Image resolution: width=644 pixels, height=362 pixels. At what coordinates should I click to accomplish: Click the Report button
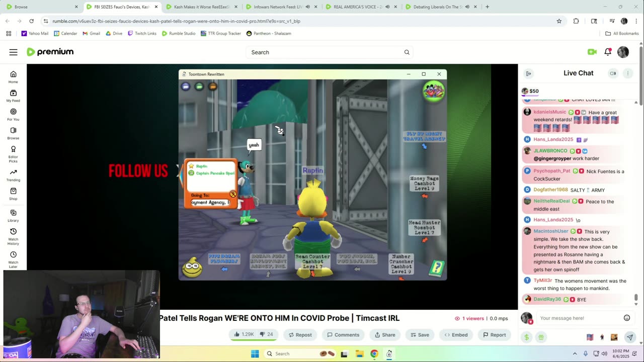click(x=494, y=335)
